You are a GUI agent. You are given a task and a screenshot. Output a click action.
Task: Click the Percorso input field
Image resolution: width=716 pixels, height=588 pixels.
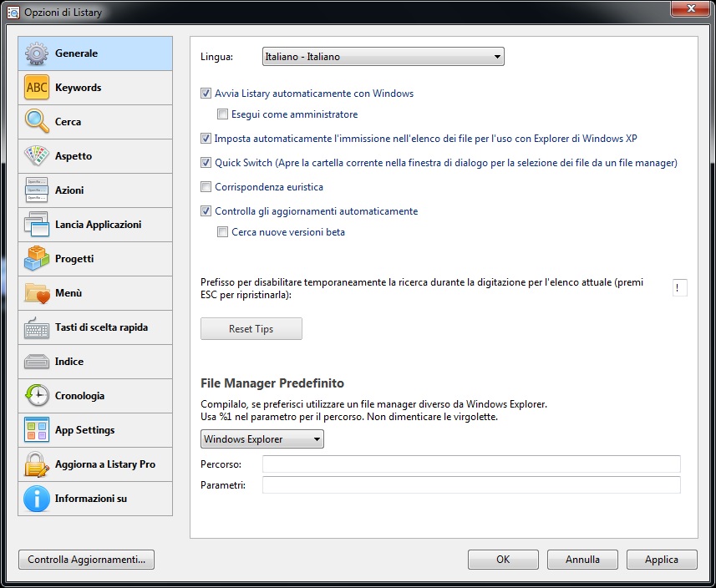coord(471,464)
